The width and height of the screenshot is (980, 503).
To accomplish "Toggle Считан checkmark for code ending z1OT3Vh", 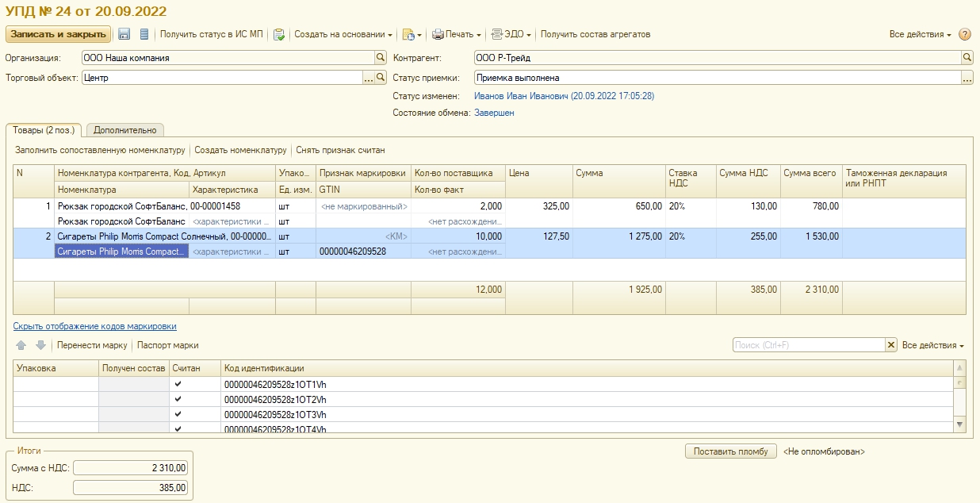I will pos(178,414).
